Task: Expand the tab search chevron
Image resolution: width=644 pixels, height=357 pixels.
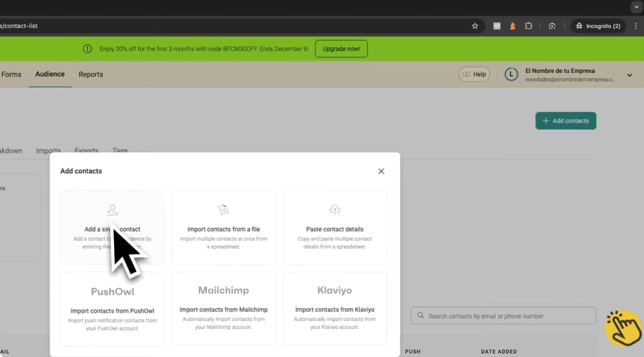Action: click(x=636, y=7)
